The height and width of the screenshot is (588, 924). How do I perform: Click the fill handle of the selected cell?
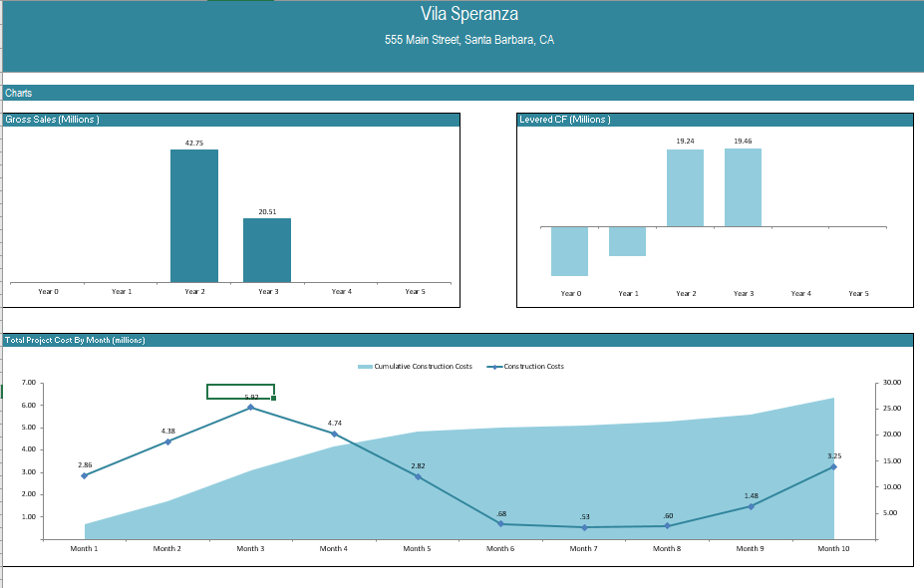[274, 399]
